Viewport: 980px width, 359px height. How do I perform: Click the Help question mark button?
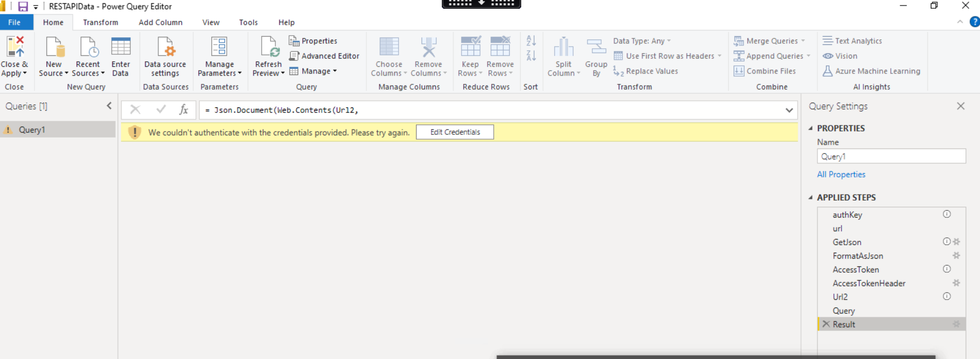pos(975,22)
